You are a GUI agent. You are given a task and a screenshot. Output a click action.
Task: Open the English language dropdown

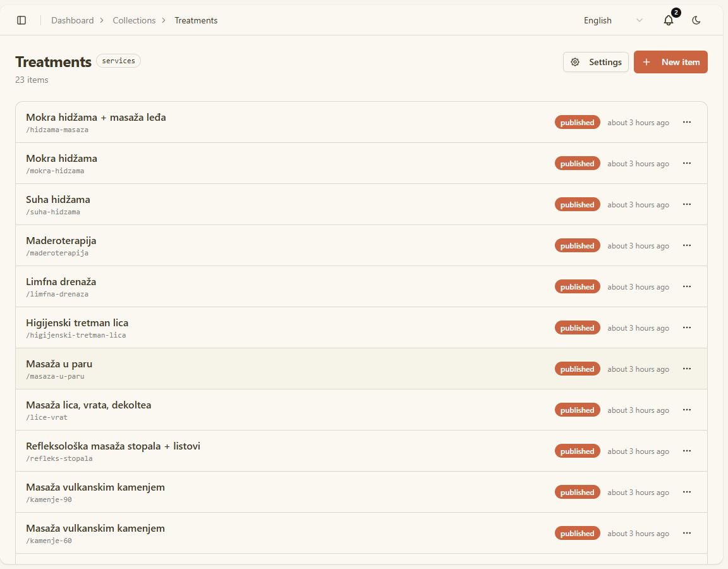613,20
